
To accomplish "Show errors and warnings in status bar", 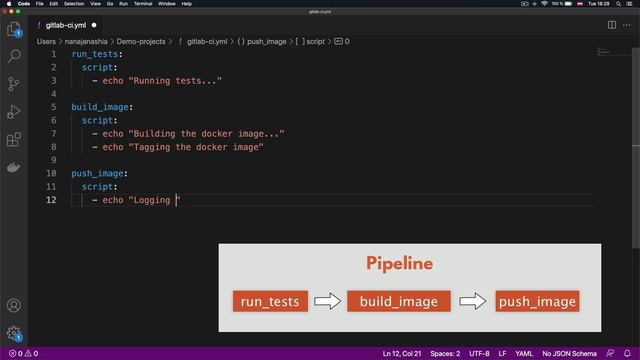I will point(24,353).
